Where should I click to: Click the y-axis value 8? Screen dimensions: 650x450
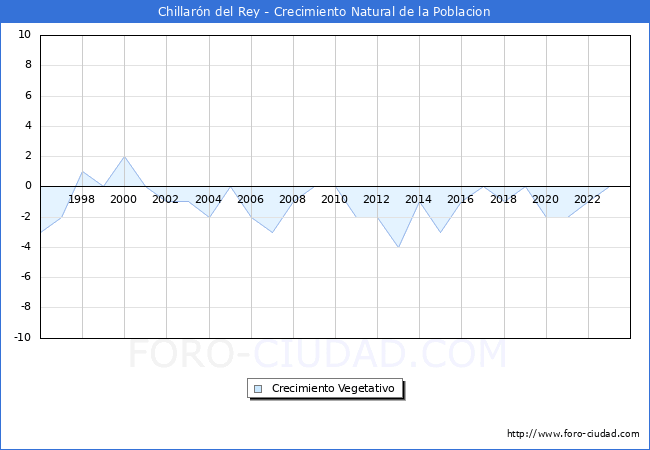point(28,65)
